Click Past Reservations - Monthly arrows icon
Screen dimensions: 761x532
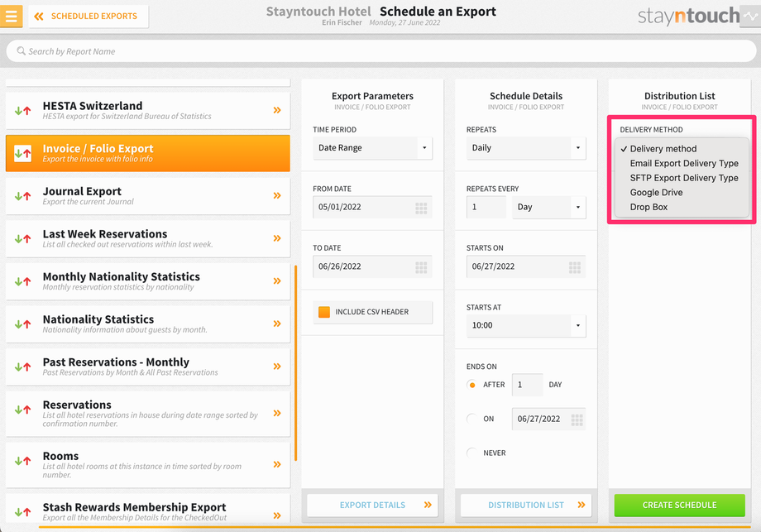(x=23, y=367)
